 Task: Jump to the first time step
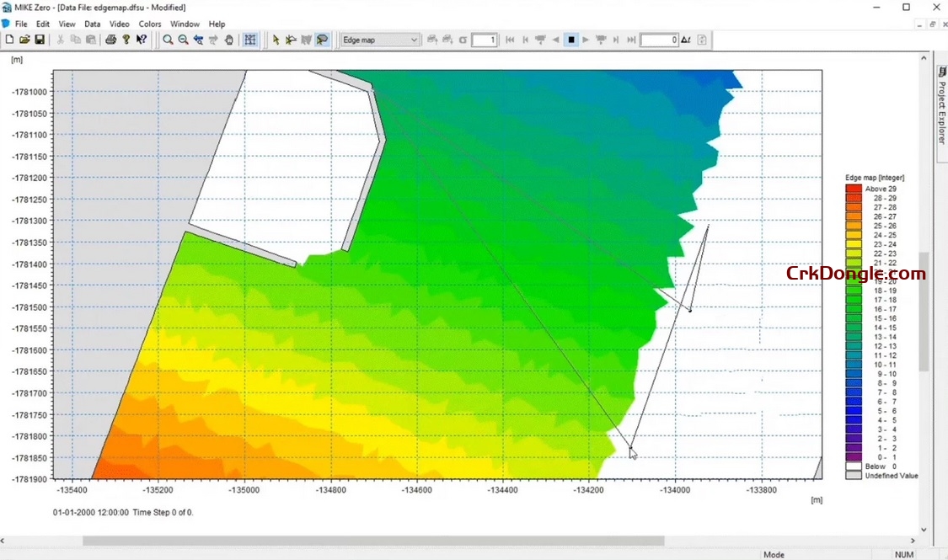point(510,40)
